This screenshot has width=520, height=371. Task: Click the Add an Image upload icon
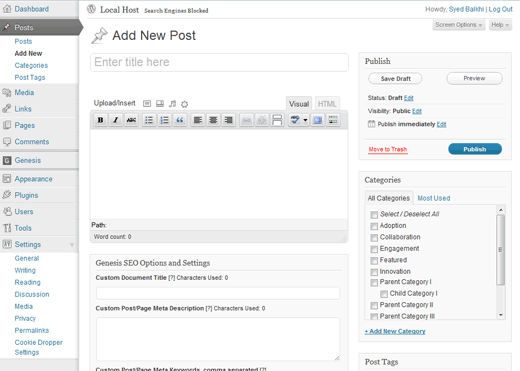tap(147, 104)
